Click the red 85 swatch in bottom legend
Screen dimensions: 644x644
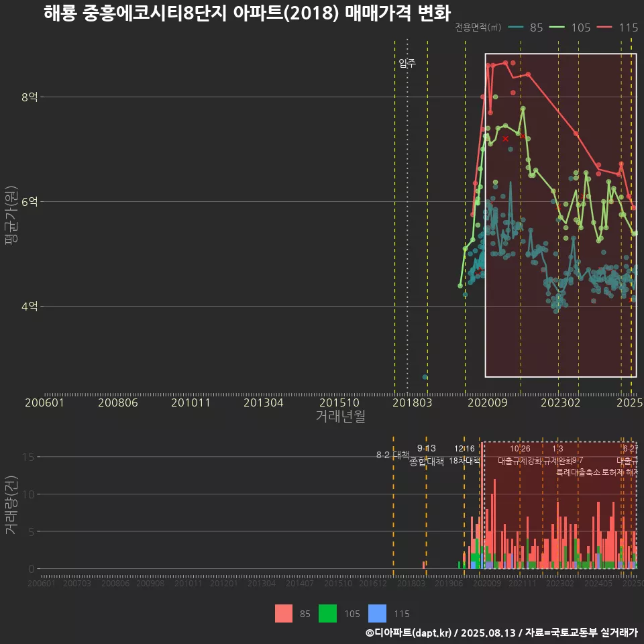tap(283, 613)
